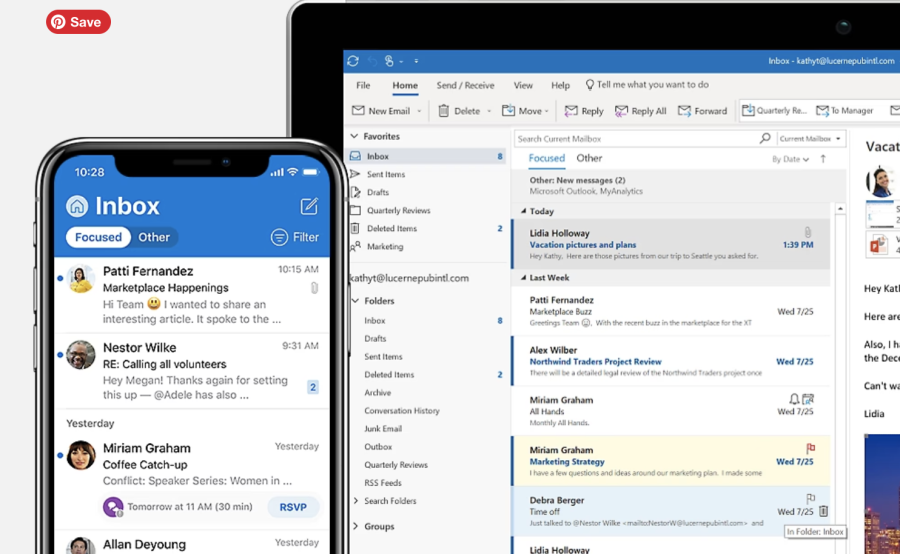Tap the compose icon on the phone
The image size is (900, 554).
(309, 206)
